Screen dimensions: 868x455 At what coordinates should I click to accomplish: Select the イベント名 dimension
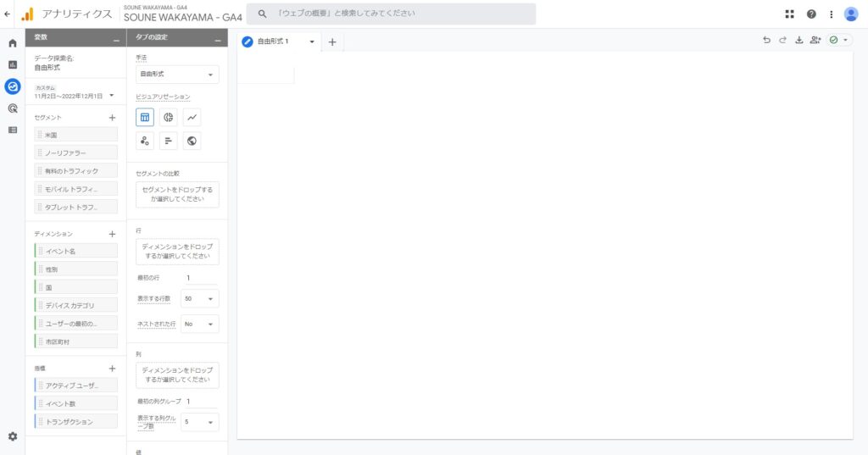[x=75, y=251]
